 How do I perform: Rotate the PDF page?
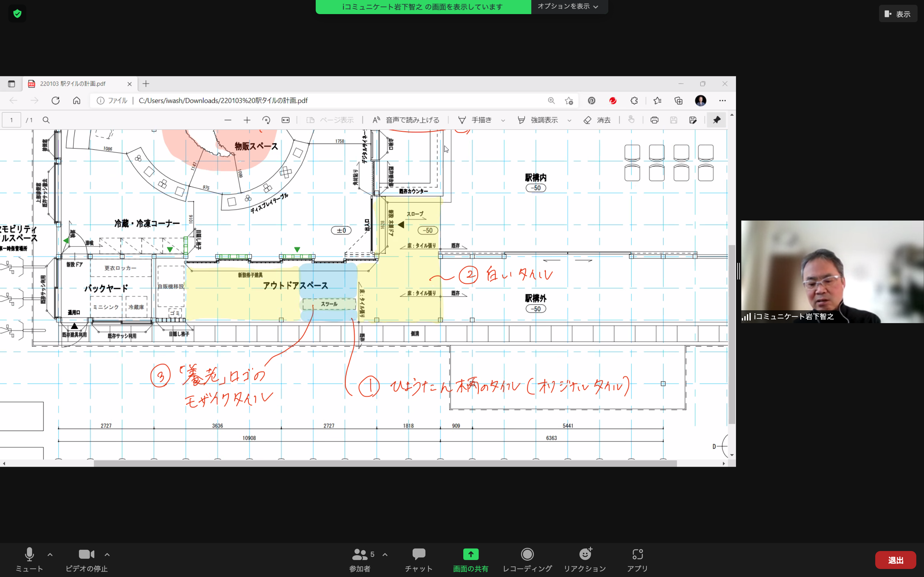click(x=266, y=120)
